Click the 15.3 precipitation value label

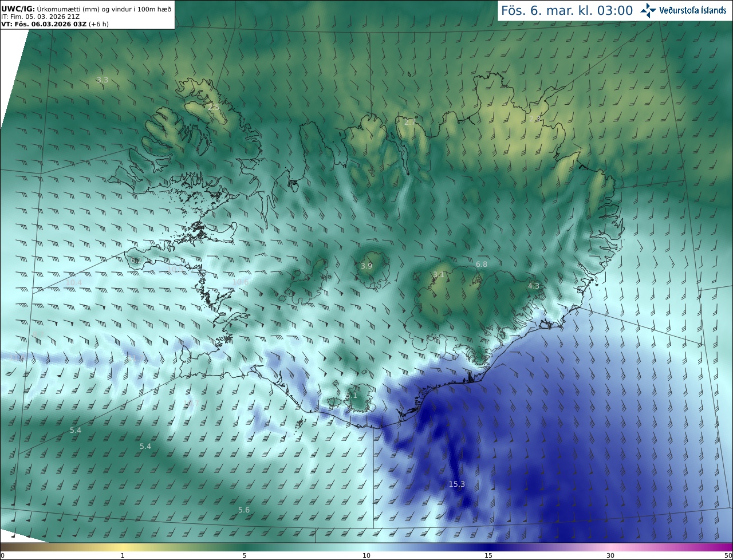pyautogui.click(x=456, y=484)
